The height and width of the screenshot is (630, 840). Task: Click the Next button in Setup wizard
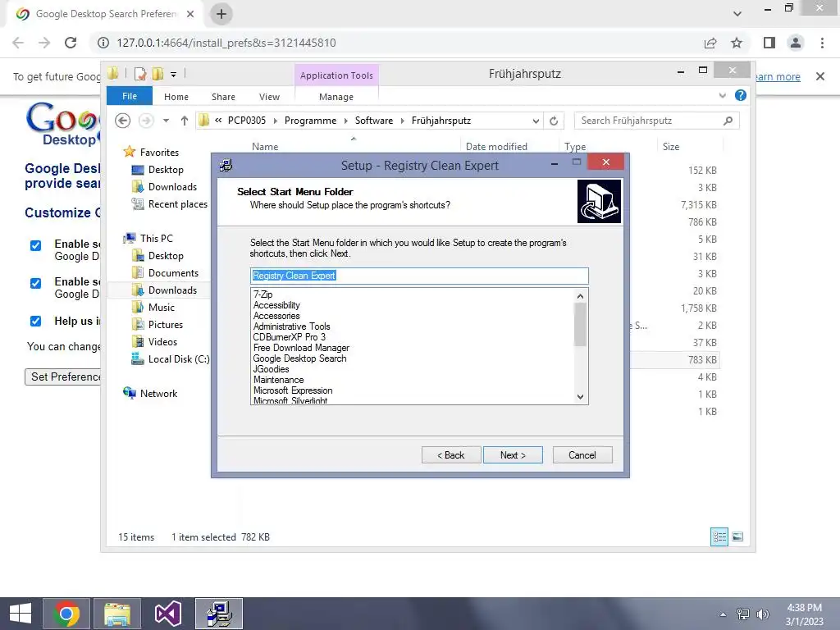(x=513, y=454)
